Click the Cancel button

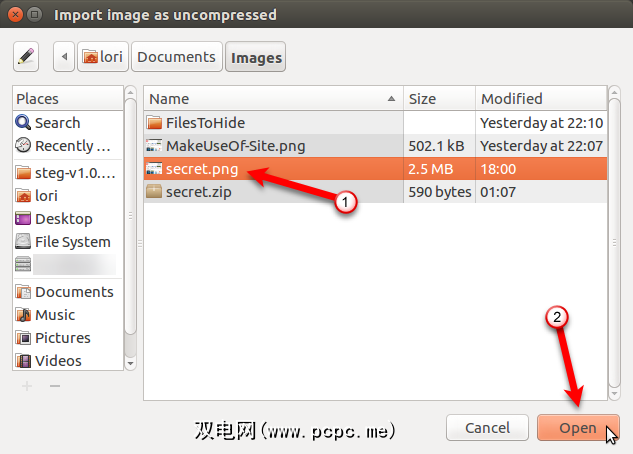tap(488, 428)
